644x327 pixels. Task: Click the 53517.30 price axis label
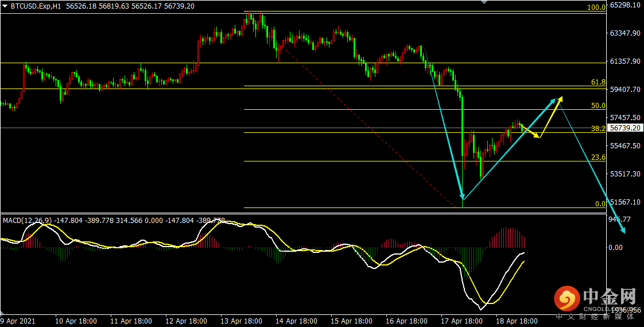point(625,174)
